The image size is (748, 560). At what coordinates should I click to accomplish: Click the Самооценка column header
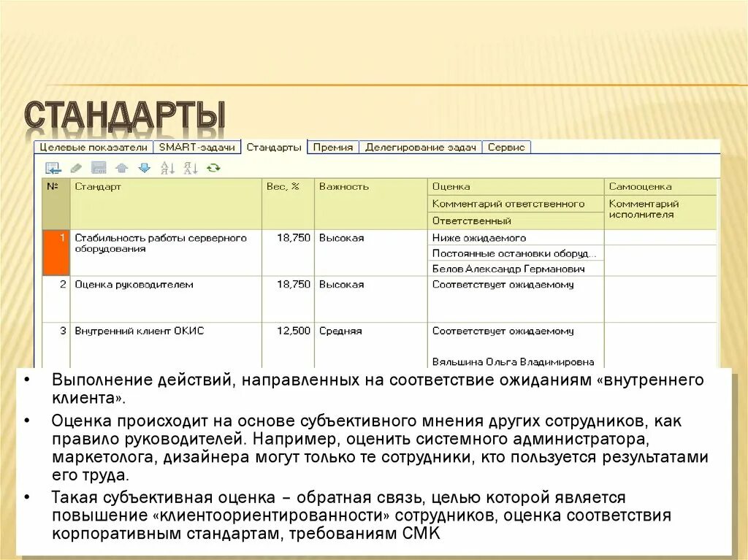click(x=660, y=187)
